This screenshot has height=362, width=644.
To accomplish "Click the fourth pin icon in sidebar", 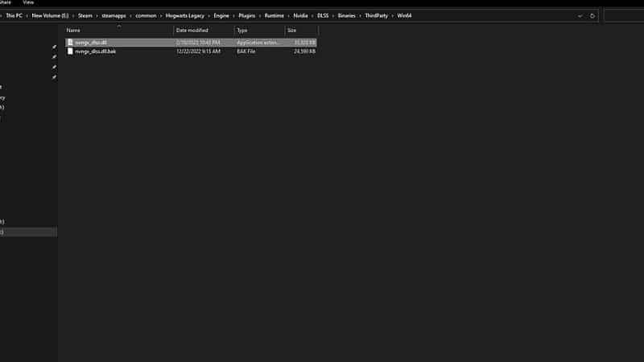I will point(54,78).
